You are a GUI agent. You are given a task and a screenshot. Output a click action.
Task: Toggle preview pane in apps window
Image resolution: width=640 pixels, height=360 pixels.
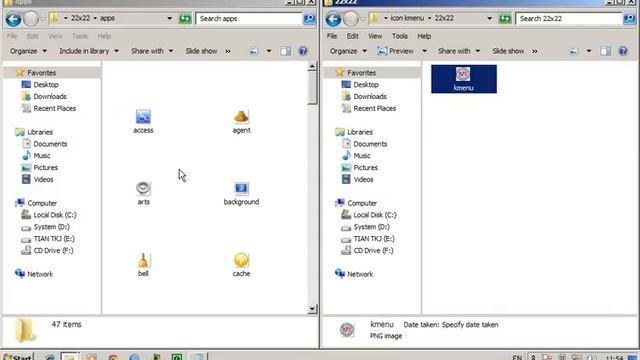coord(285,51)
